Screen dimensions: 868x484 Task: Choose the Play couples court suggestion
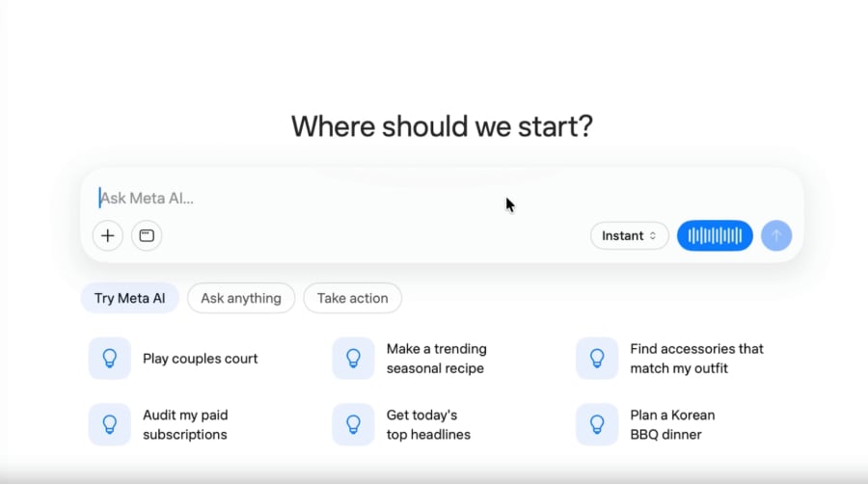pos(174,359)
